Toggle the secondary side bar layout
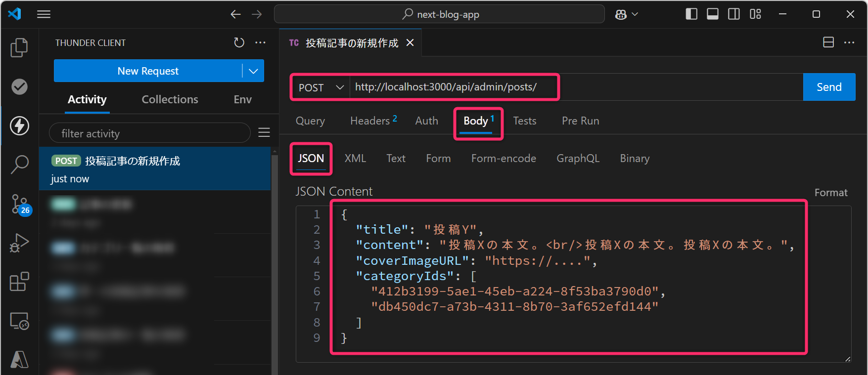The width and height of the screenshot is (868, 375). 734,14
